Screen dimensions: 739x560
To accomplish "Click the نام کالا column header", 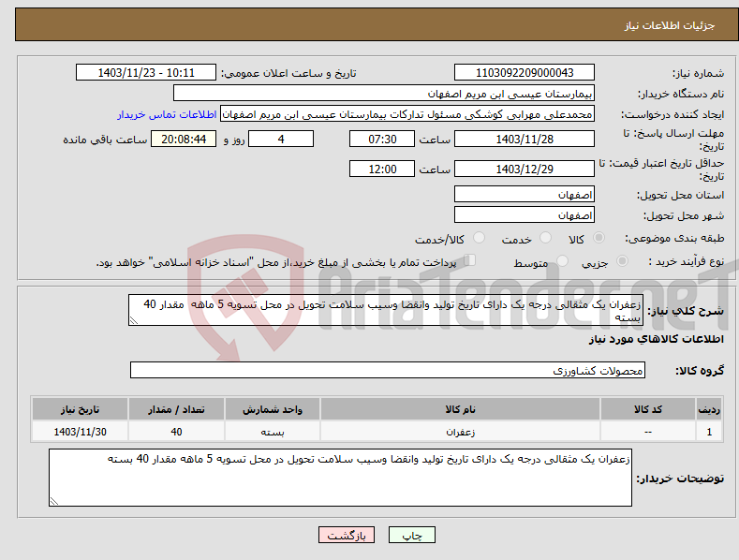I will [x=460, y=409].
